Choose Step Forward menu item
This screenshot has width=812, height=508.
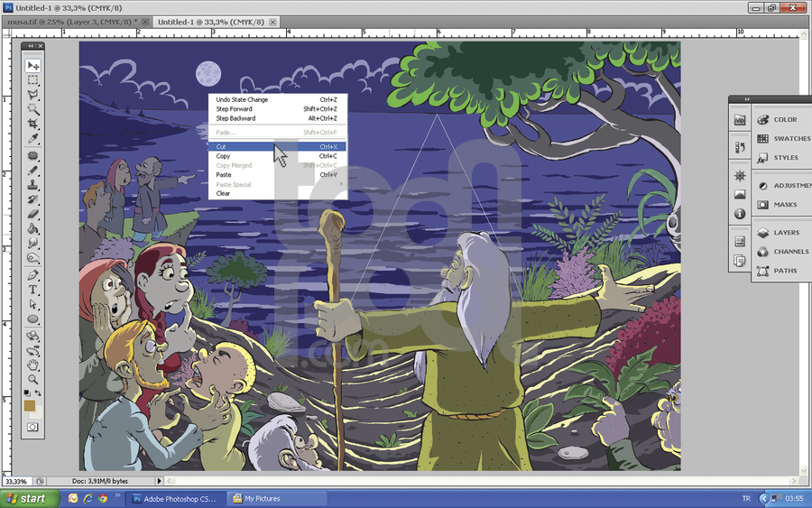278,109
